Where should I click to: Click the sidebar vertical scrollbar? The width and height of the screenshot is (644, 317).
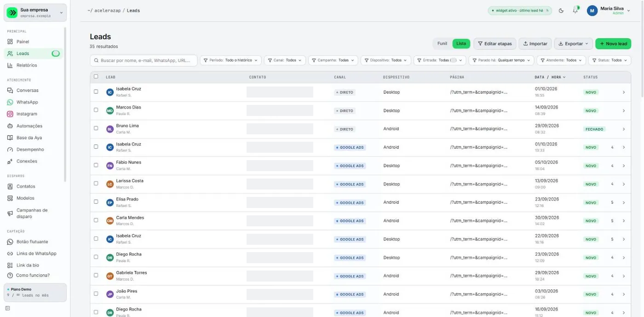[65, 104]
